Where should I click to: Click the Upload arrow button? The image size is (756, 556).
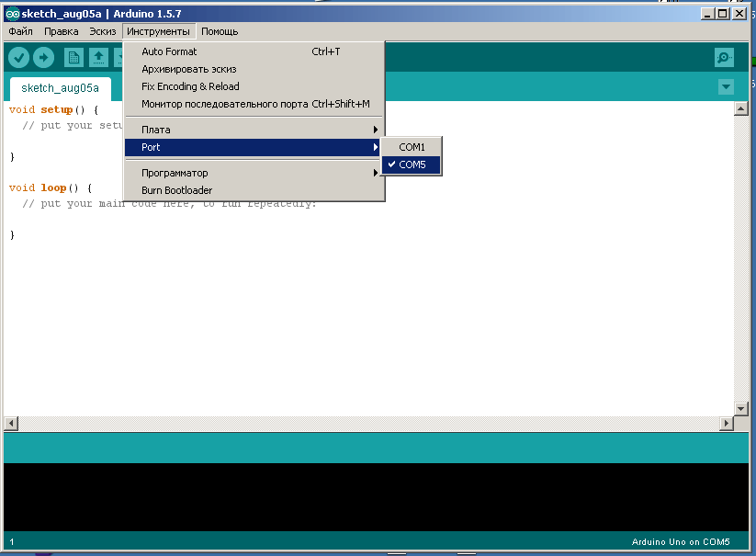[x=43, y=58]
